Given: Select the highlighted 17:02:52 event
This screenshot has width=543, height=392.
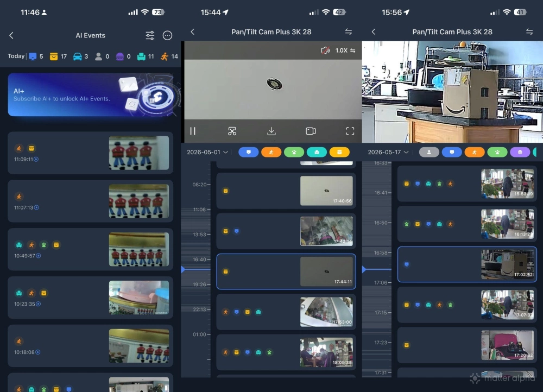Looking at the screenshot, I should (467, 264).
